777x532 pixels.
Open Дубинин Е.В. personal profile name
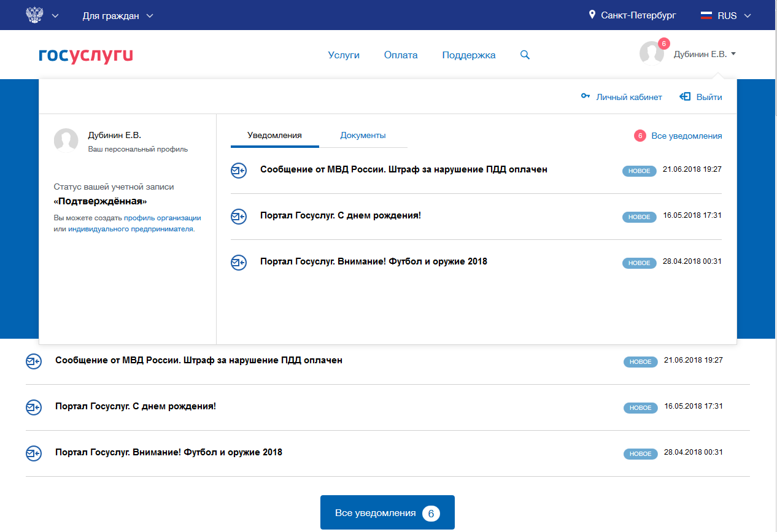tap(115, 135)
